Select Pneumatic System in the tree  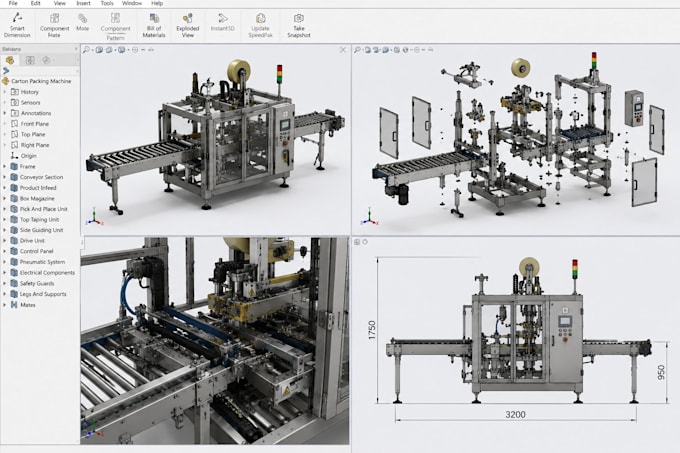pos(42,262)
